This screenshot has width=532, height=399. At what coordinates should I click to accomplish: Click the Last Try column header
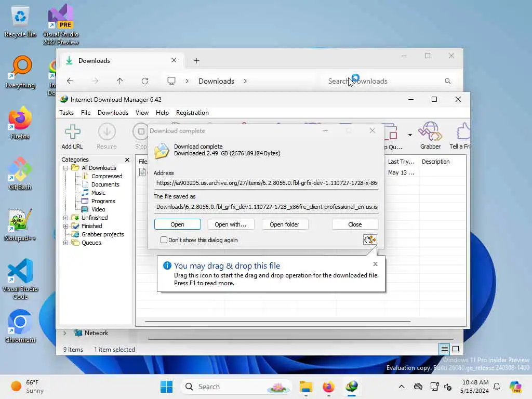[x=402, y=162]
